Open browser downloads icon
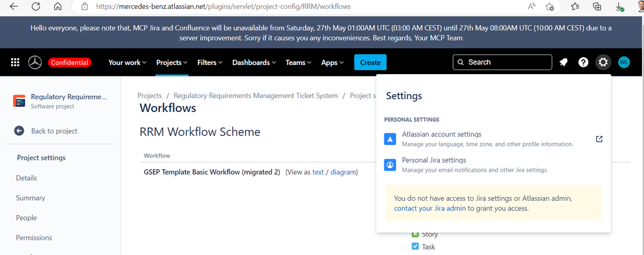Viewport: 644px width, 255px height. pos(620,6)
